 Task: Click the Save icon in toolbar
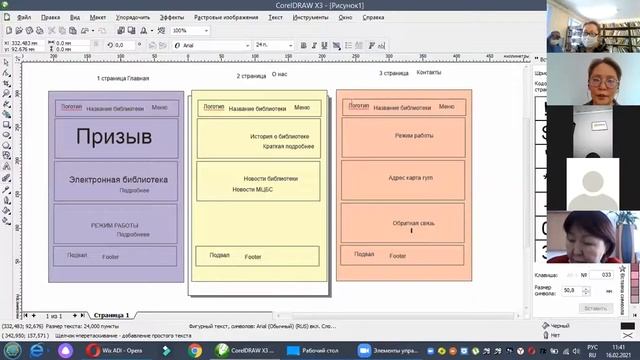tap(29, 31)
